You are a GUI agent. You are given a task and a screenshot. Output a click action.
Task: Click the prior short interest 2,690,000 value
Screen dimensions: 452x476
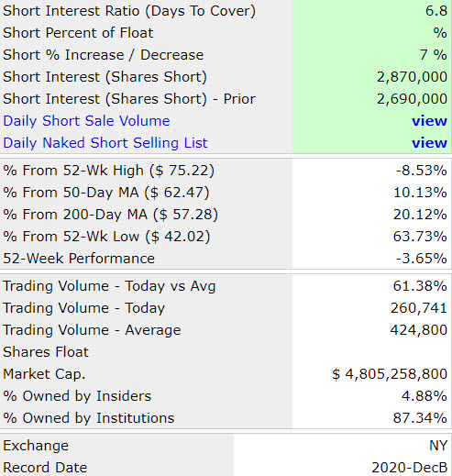[412, 99]
